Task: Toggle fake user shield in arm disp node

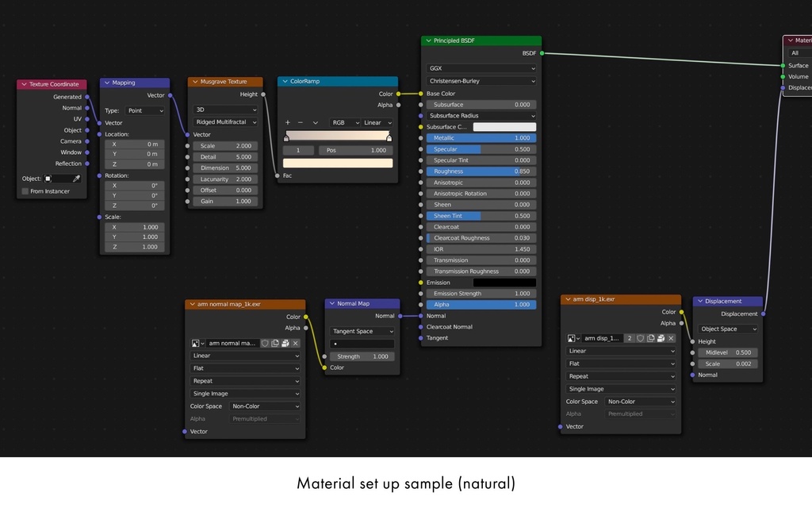Action: point(641,338)
